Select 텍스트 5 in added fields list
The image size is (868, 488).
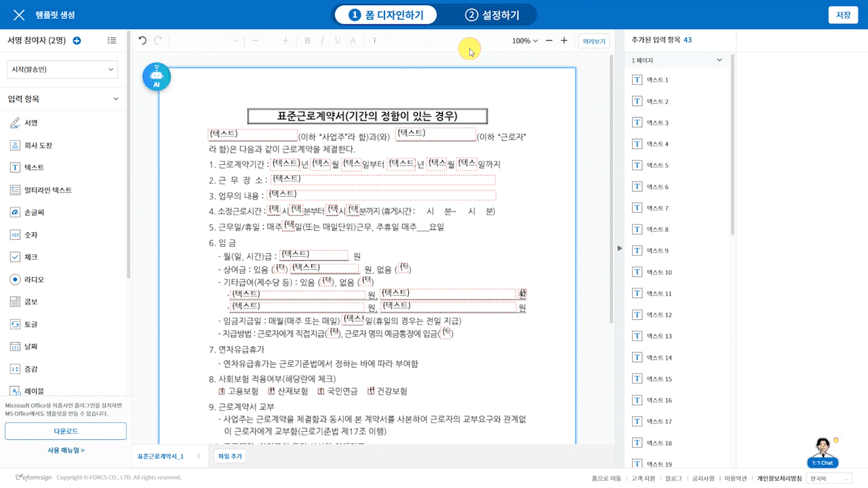coord(657,165)
